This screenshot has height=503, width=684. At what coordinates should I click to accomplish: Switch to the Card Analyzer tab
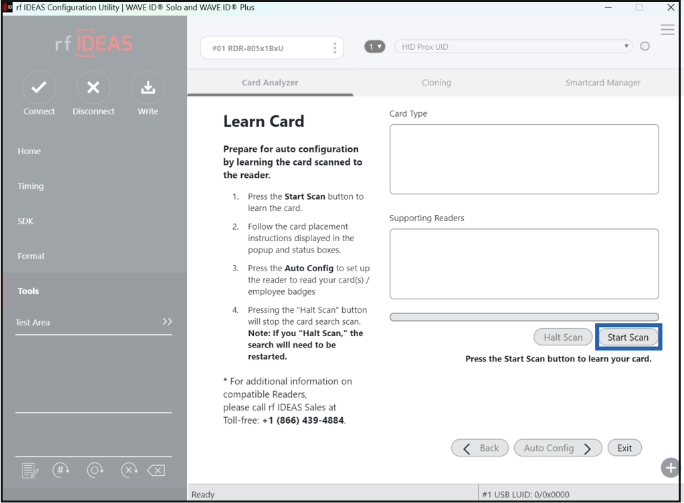(270, 82)
